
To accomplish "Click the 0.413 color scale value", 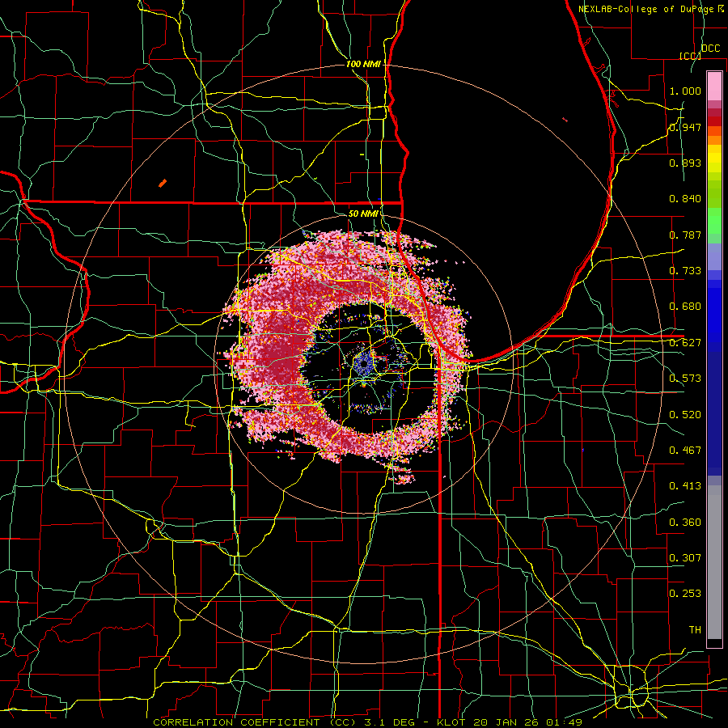I will coord(685,486).
